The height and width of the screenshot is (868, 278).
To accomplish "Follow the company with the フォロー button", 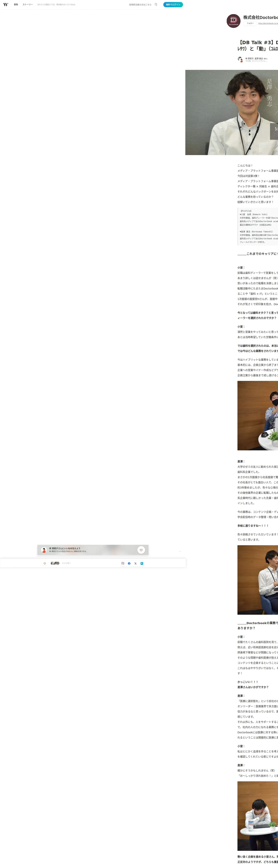I will point(250,23).
